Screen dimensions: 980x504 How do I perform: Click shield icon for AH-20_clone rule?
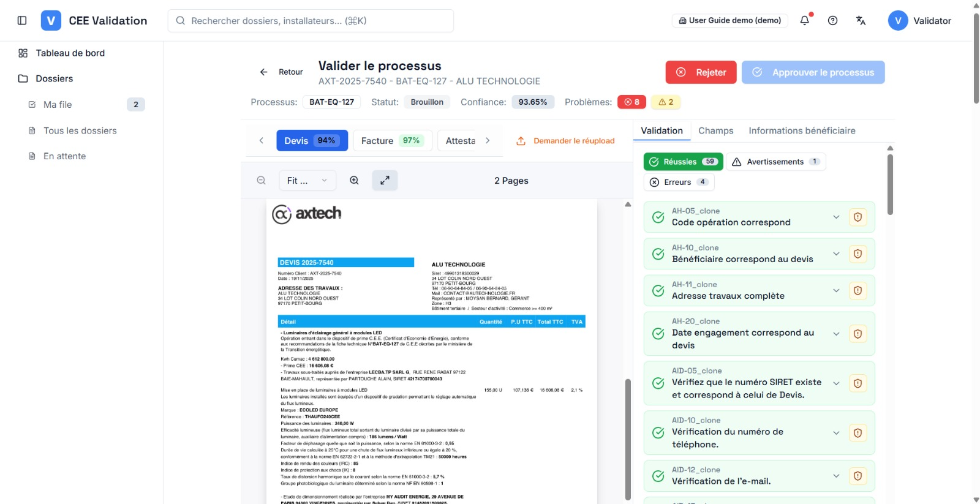tap(858, 334)
